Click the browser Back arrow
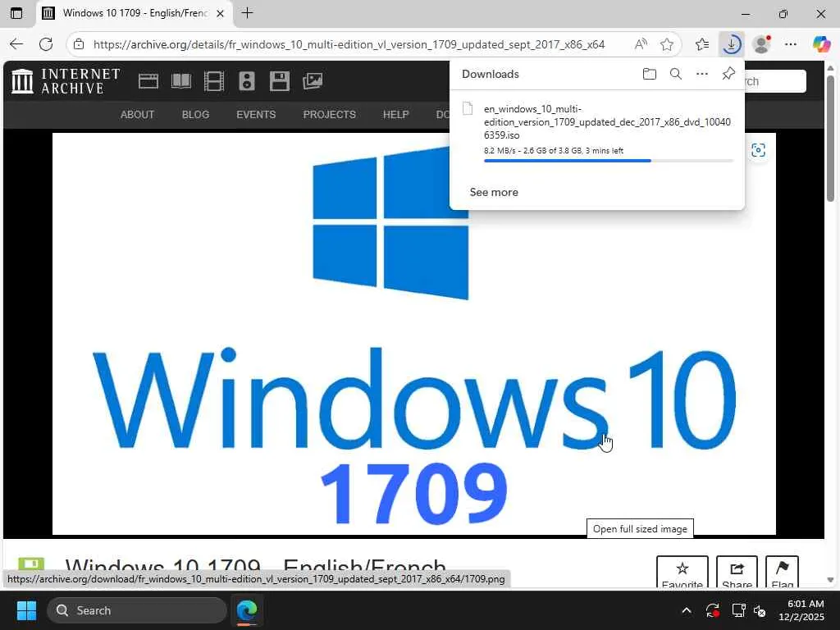840x630 pixels. (16, 44)
